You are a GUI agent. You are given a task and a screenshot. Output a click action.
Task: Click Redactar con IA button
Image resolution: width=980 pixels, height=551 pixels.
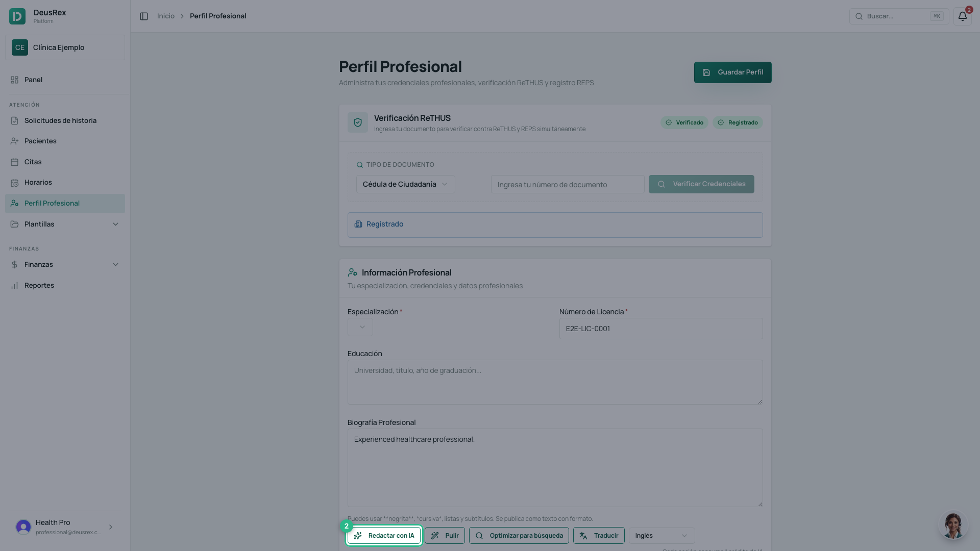coord(384,536)
